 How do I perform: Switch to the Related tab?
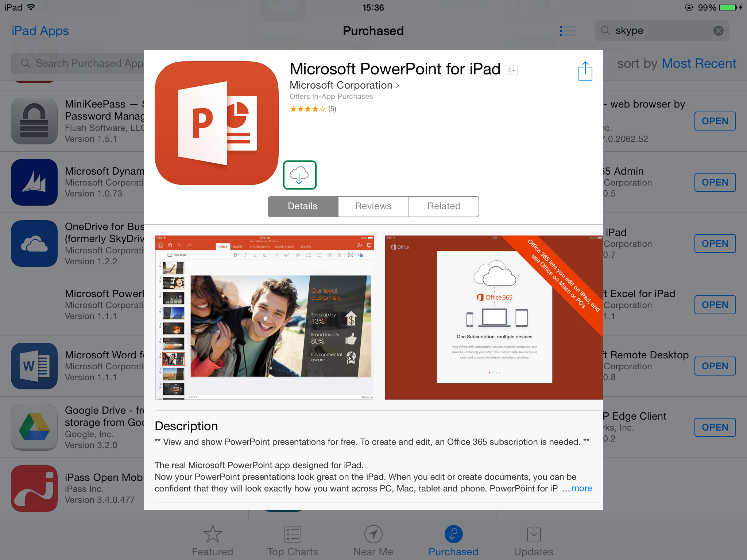pyautogui.click(x=444, y=206)
